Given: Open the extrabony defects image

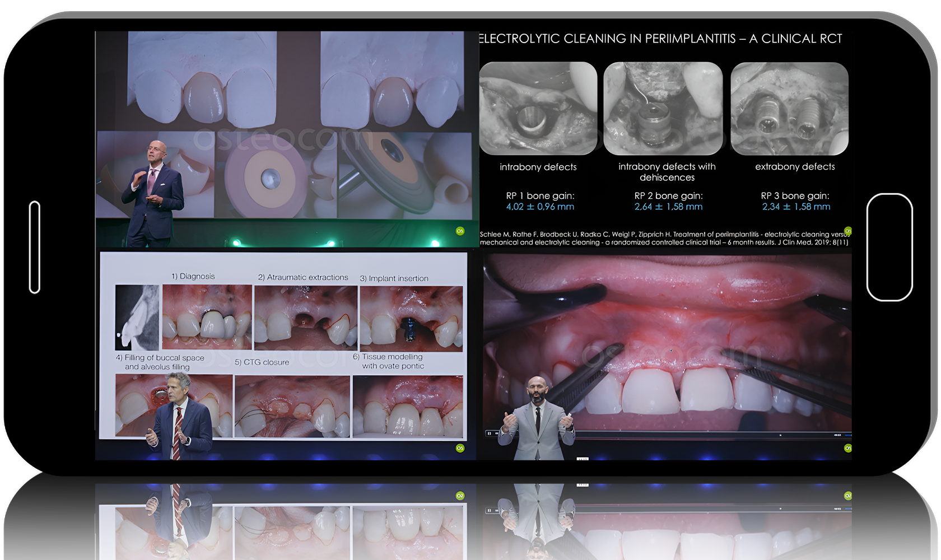Looking at the screenshot, I should (789, 108).
